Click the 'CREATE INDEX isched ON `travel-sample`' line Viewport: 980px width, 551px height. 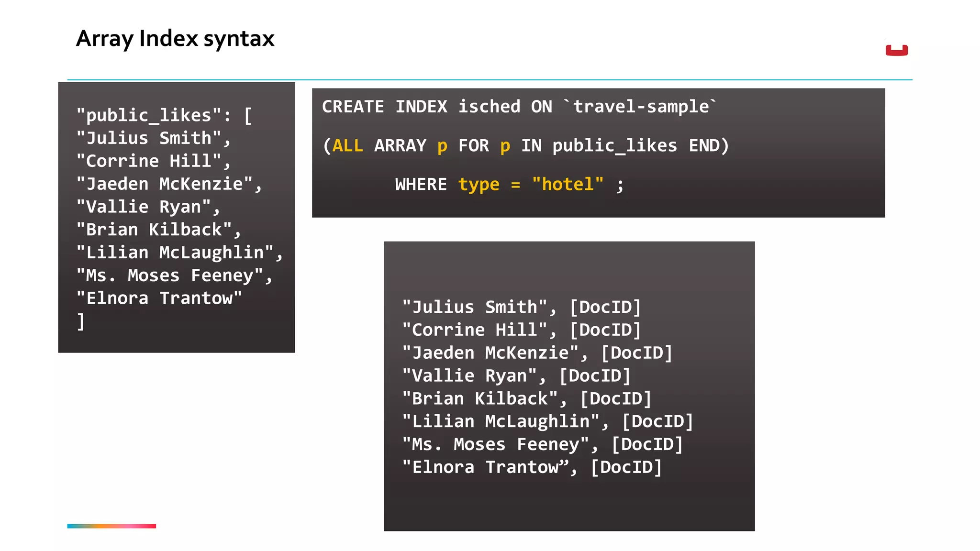520,107
